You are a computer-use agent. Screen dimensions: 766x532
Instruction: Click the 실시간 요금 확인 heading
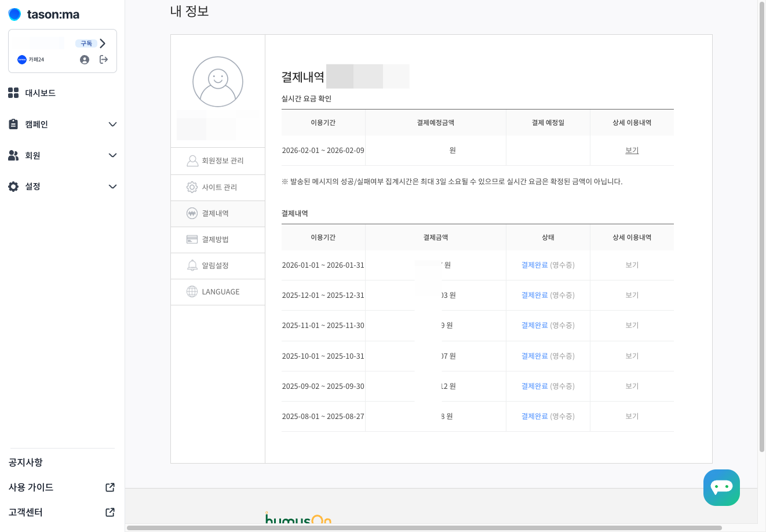tap(307, 99)
